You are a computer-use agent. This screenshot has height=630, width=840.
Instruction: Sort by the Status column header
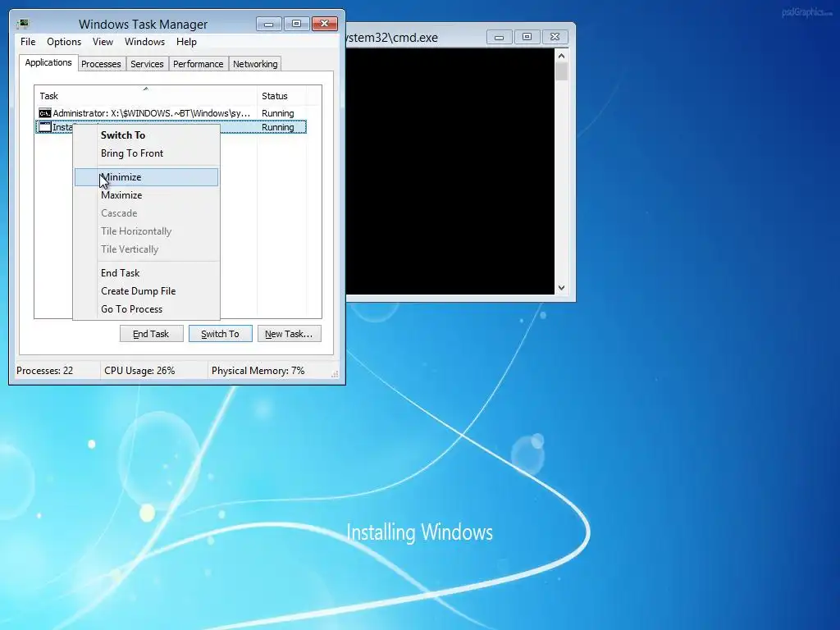pyautogui.click(x=281, y=95)
